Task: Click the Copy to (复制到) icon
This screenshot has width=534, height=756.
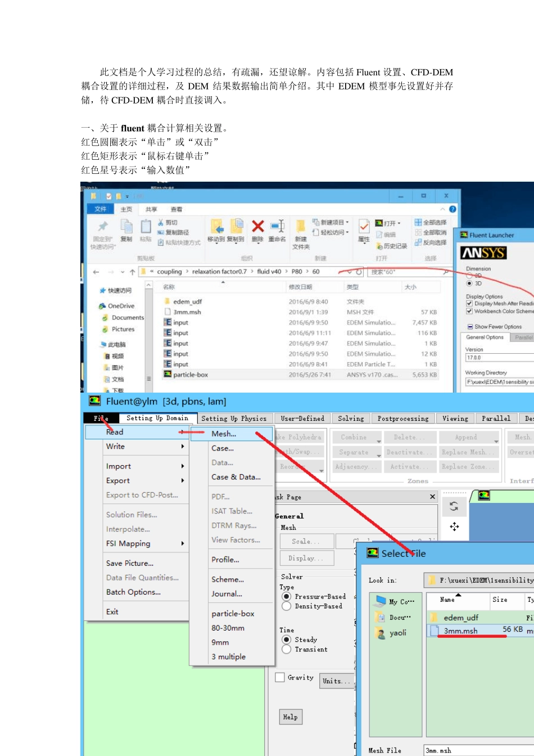Action: pyautogui.click(x=237, y=226)
